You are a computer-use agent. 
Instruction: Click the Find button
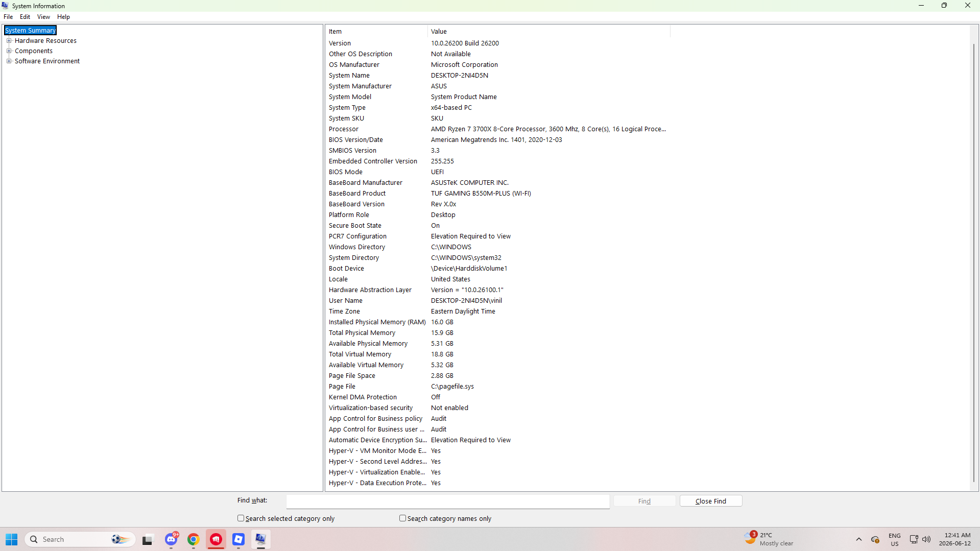click(644, 501)
